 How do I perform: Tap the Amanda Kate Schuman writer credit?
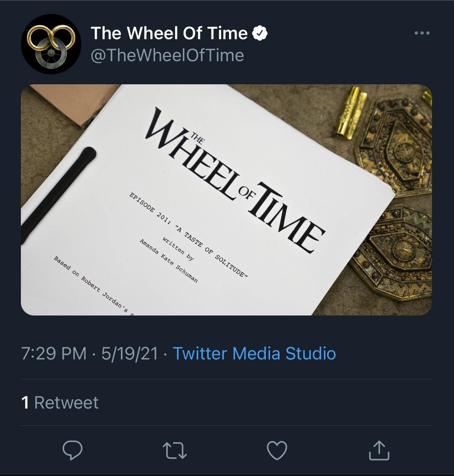[169, 261]
